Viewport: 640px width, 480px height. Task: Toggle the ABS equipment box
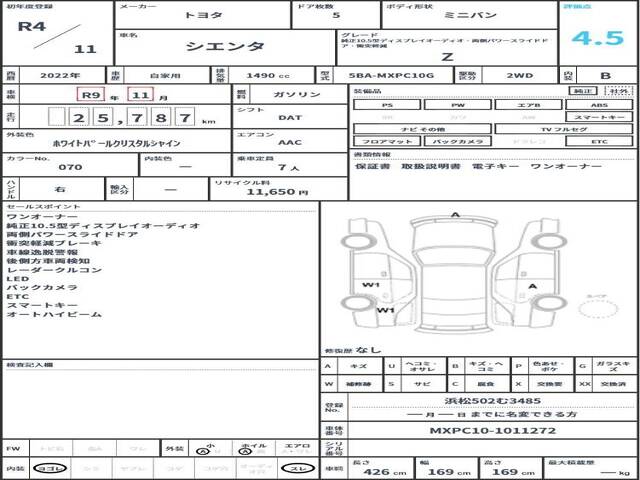pos(599,105)
